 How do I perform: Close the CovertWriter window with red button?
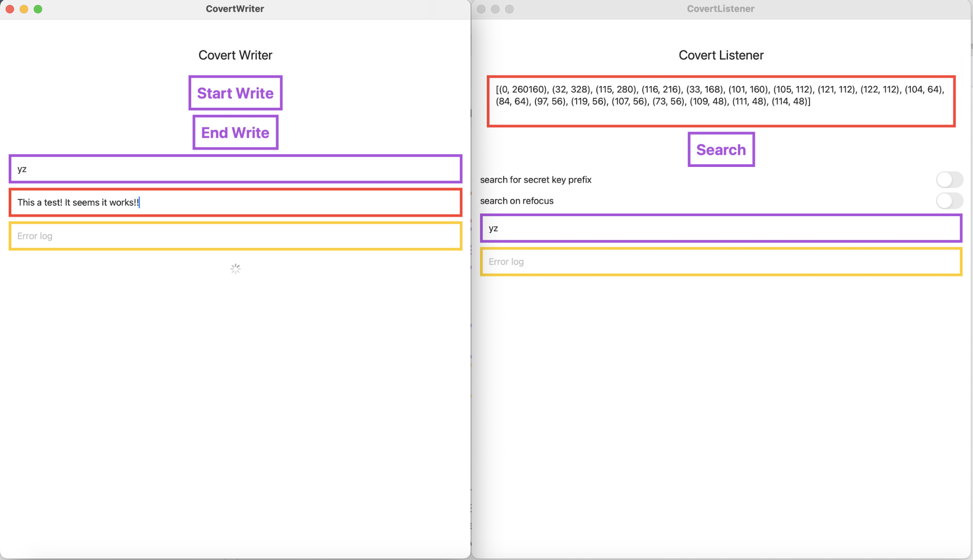pyautogui.click(x=10, y=9)
